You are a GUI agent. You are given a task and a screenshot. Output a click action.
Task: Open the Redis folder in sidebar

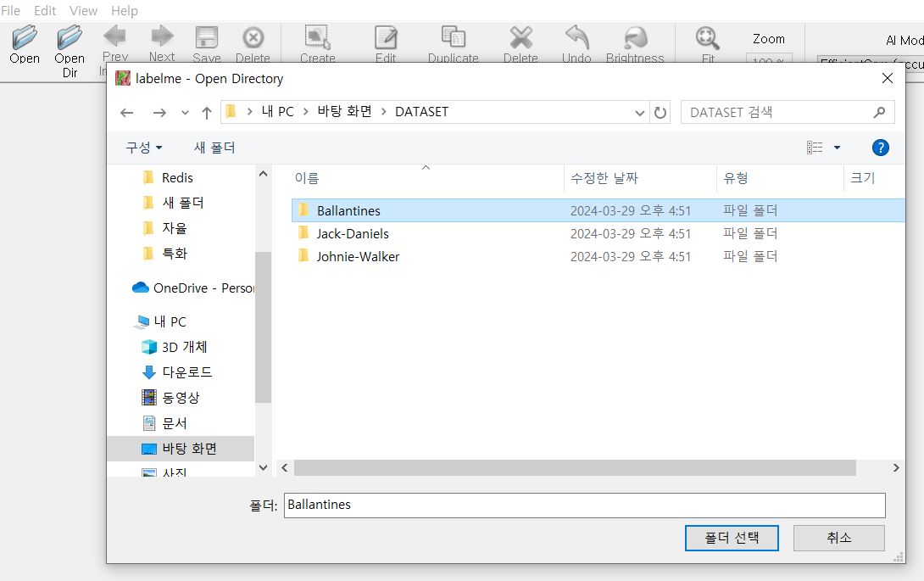[x=169, y=177]
